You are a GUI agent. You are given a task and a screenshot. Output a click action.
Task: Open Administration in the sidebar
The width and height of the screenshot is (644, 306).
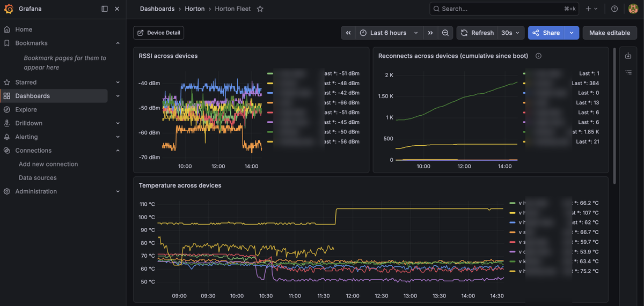pos(36,191)
